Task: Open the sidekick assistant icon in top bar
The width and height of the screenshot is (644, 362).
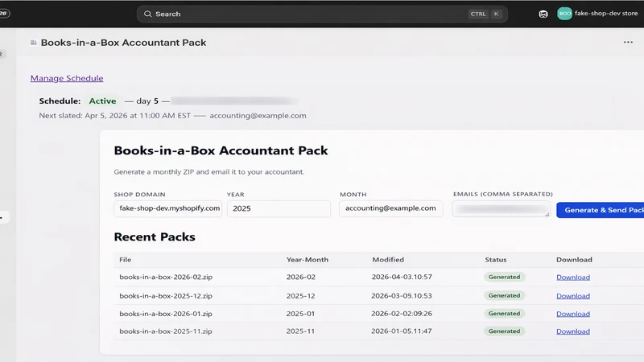Action: 543,14
